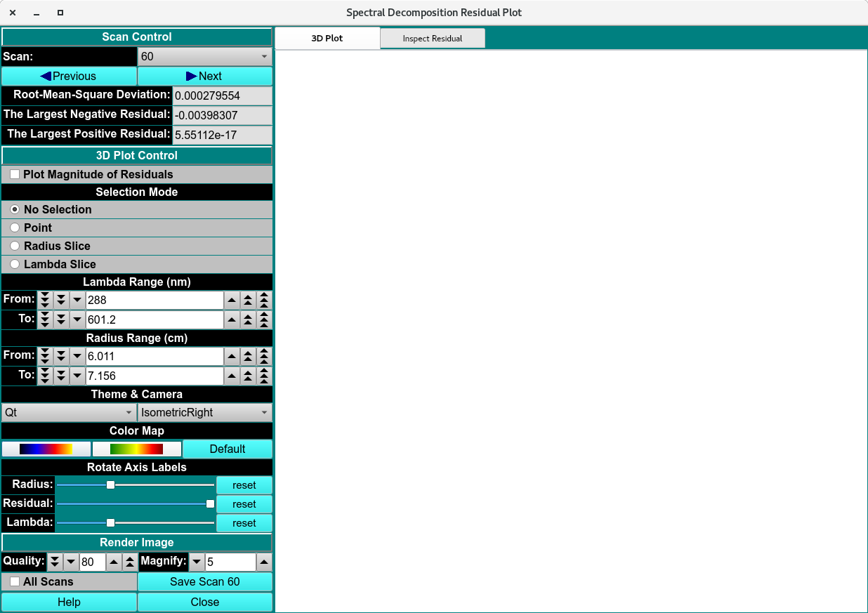Pick the green-to-red color map swatch

click(137, 449)
